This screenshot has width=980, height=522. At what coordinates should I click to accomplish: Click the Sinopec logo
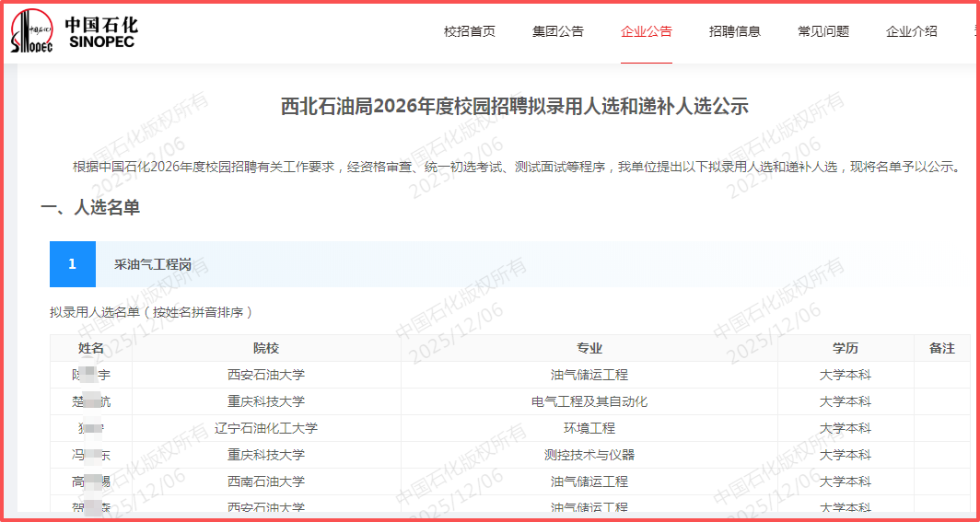[75, 31]
